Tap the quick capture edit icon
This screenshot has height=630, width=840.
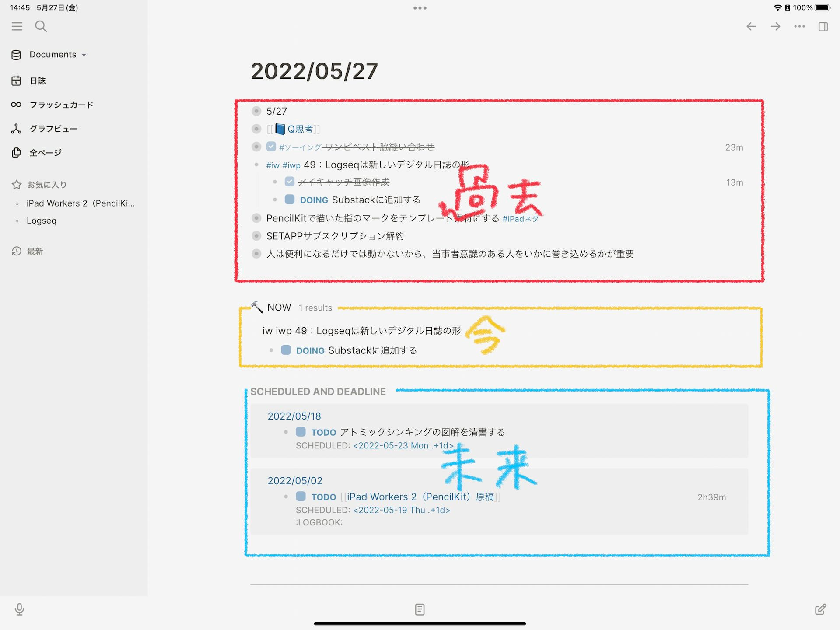(x=821, y=609)
